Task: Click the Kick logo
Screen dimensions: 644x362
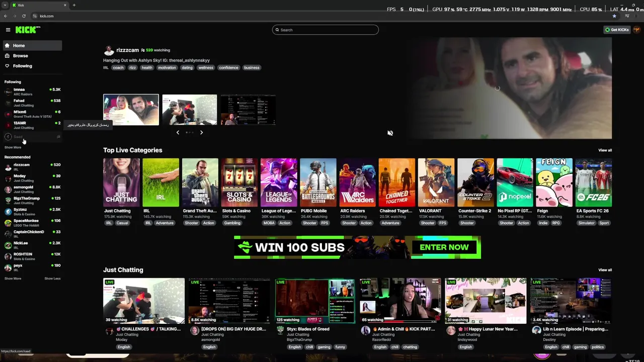Action: [27, 30]
